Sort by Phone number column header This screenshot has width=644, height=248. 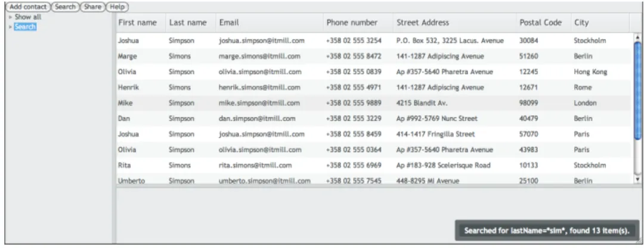point(358,23)
